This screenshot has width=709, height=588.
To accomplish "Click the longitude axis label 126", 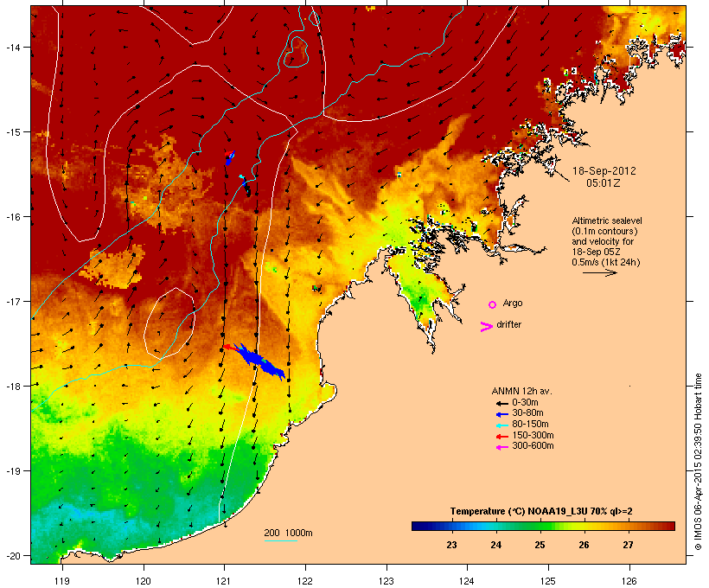I will tap(629, 581).
